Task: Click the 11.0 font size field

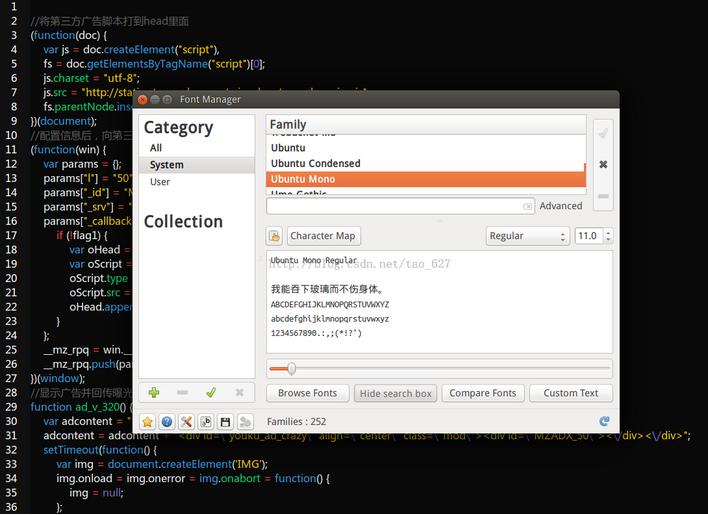Action: (x=589, y=236)
